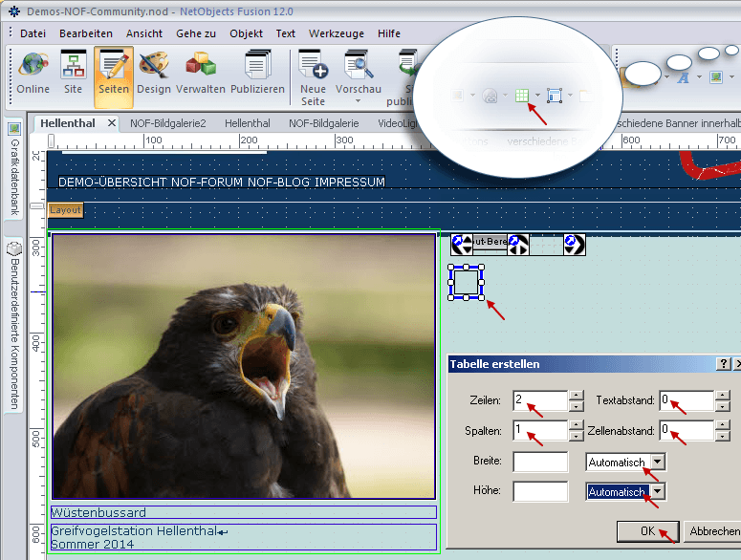Open the Gehe zu menu
Screen dimensions: 741x560
[x=196, y=33]
